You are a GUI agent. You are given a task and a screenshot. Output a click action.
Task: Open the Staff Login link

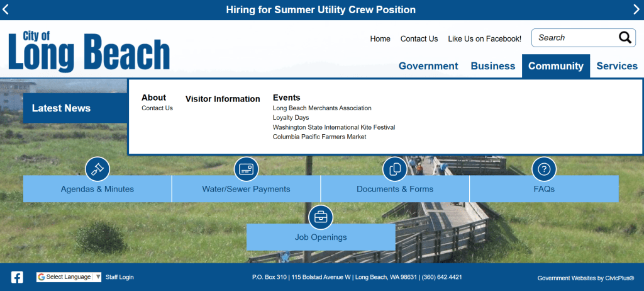(119, 277)
